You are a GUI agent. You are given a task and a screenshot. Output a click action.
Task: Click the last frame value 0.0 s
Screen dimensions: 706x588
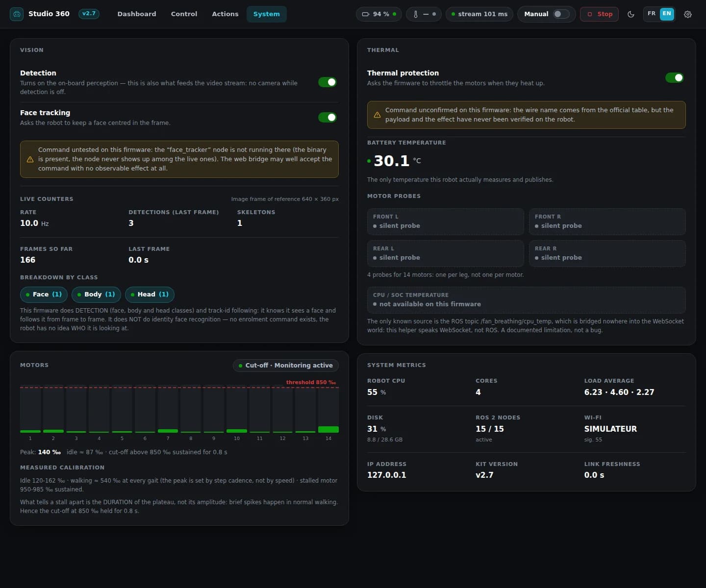click(x=138, y=260)
